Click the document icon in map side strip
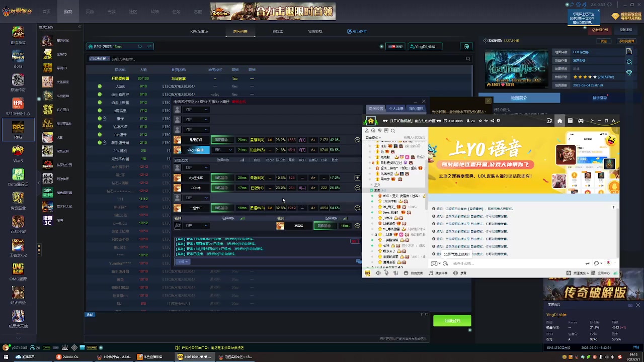This screenshot has width=644, height=362. point(629,51)
